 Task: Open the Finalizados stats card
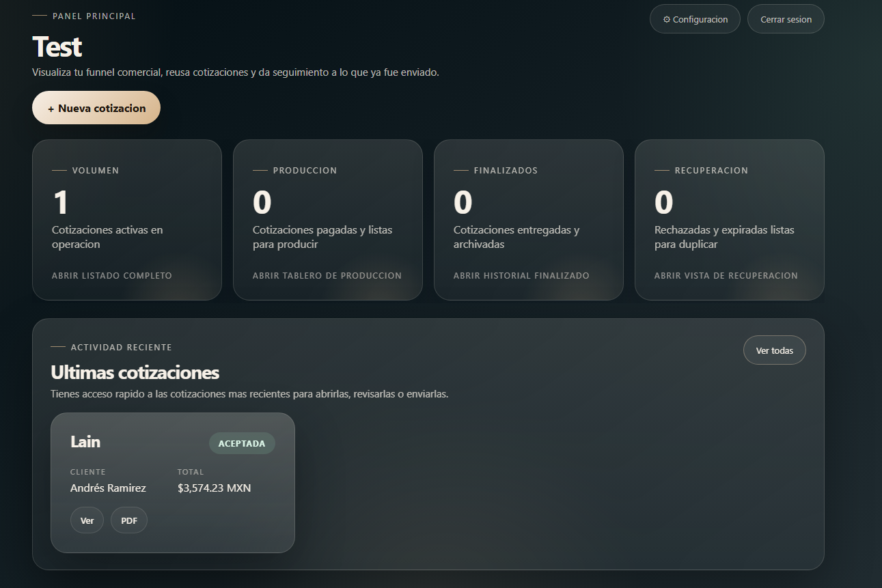coord(529,220)
